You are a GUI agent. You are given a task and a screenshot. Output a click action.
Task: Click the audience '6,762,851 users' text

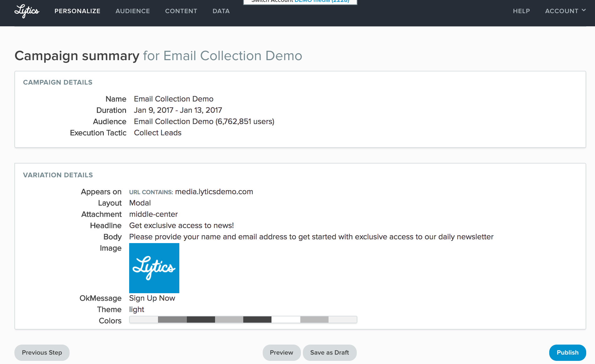pyautogui.click(x=245, y=122)
